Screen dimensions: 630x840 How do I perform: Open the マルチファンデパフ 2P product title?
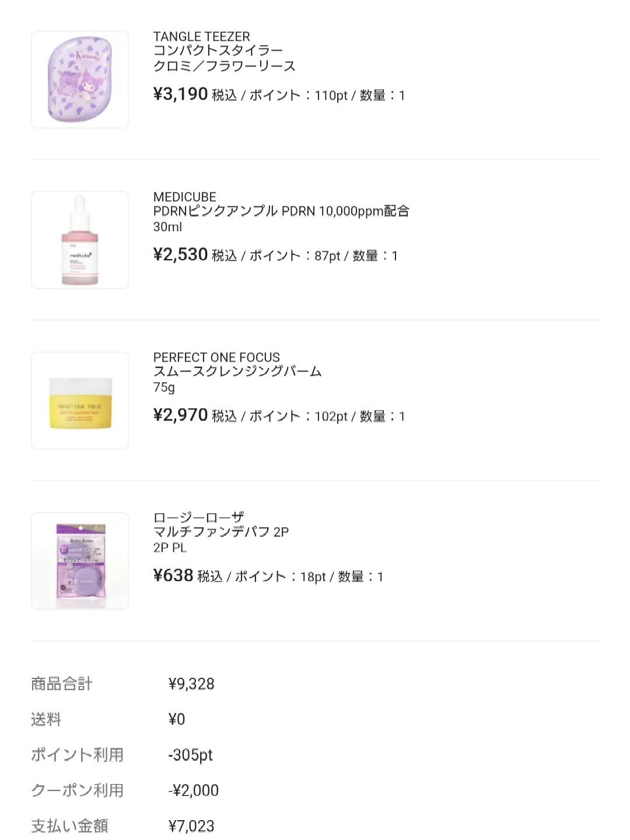[221, 532]
